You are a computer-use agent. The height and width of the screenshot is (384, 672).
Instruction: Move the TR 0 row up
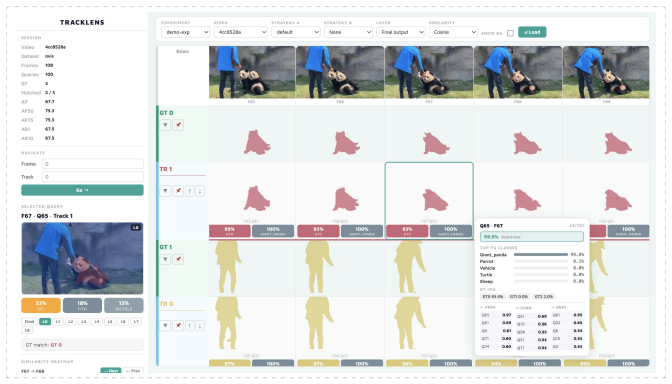tap(189, 326)
